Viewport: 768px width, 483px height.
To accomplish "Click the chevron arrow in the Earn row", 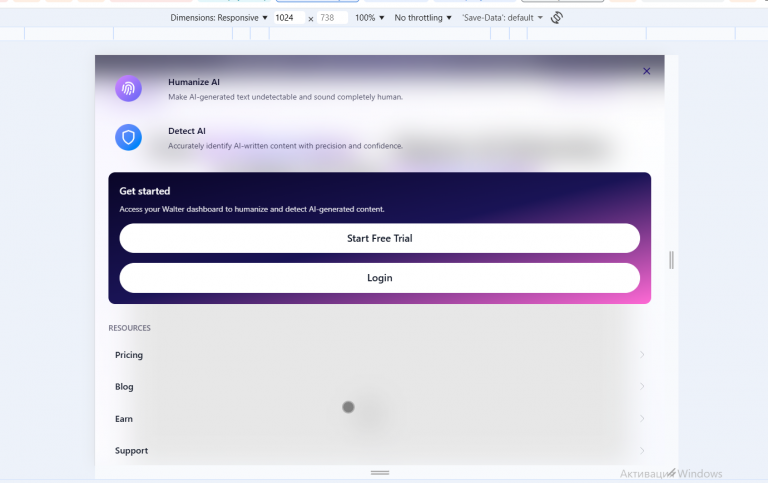I will coord(642,419).
